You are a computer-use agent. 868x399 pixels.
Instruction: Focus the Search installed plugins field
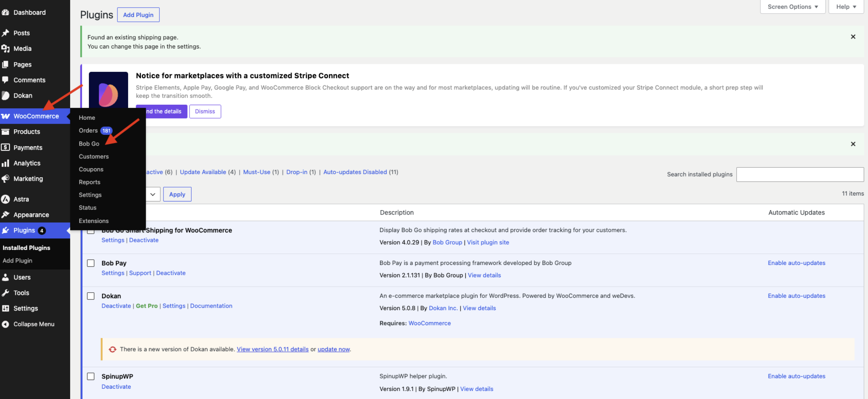coord(800,175)
